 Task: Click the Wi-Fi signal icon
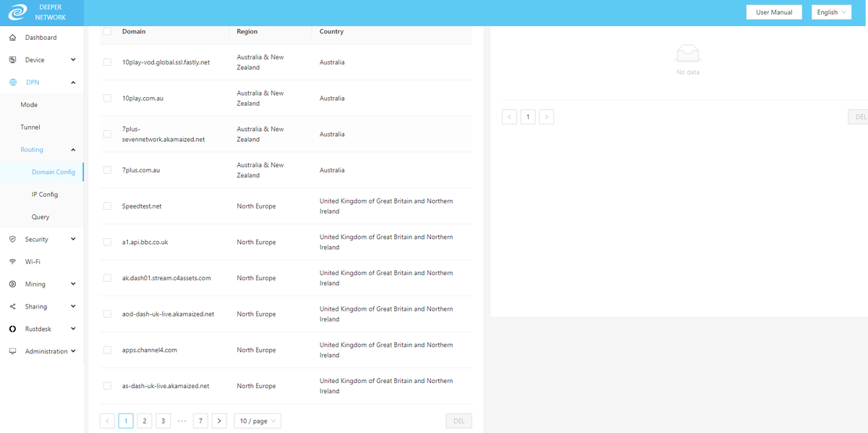click(x=12, y=262)
